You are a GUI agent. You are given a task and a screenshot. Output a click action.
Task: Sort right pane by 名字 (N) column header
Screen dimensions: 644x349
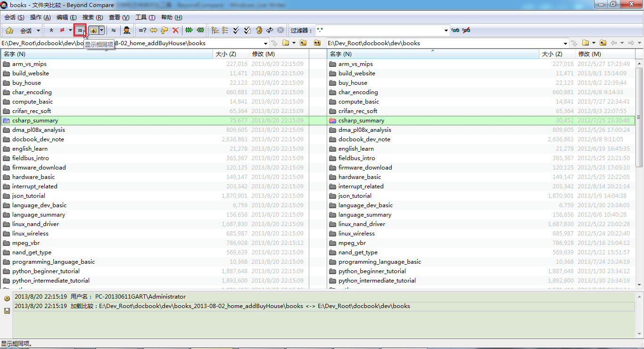(x=433, y=54)
